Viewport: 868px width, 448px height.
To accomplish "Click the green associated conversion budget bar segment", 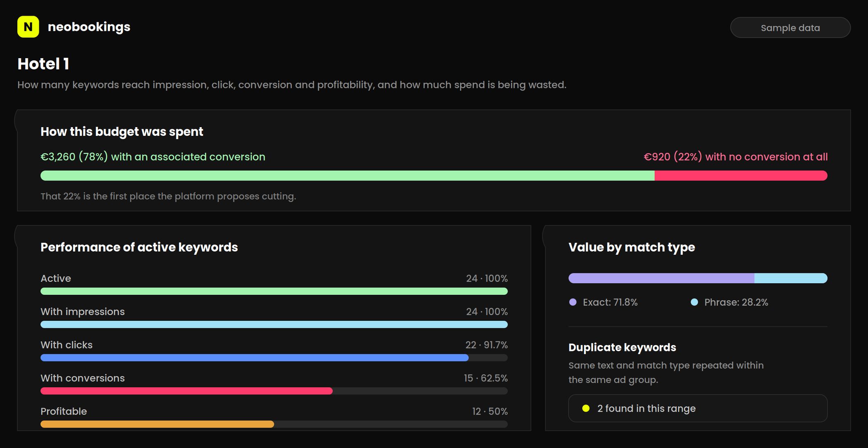I will pyautogui.click(x=348, y=175).
